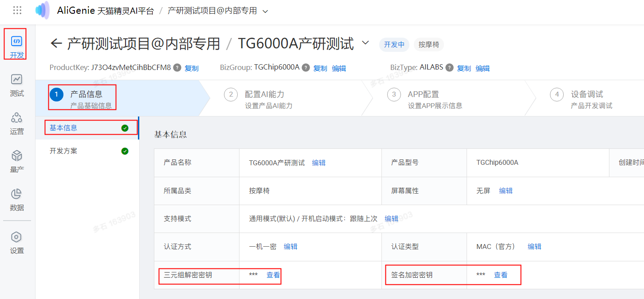Click the 所属品类 value 按摩椅 in table
The height and width of the screenshot is (299, 644).
259,190
